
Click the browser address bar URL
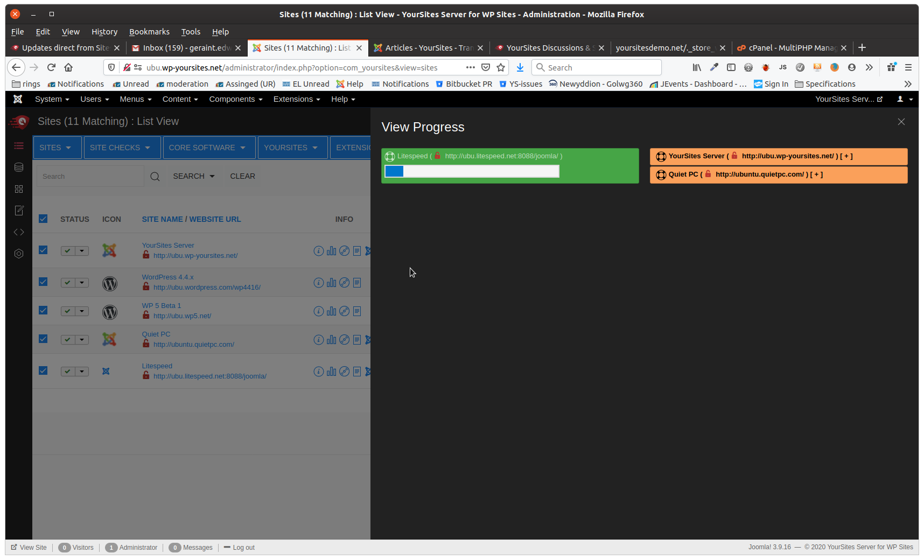click(x=292, y=68)
